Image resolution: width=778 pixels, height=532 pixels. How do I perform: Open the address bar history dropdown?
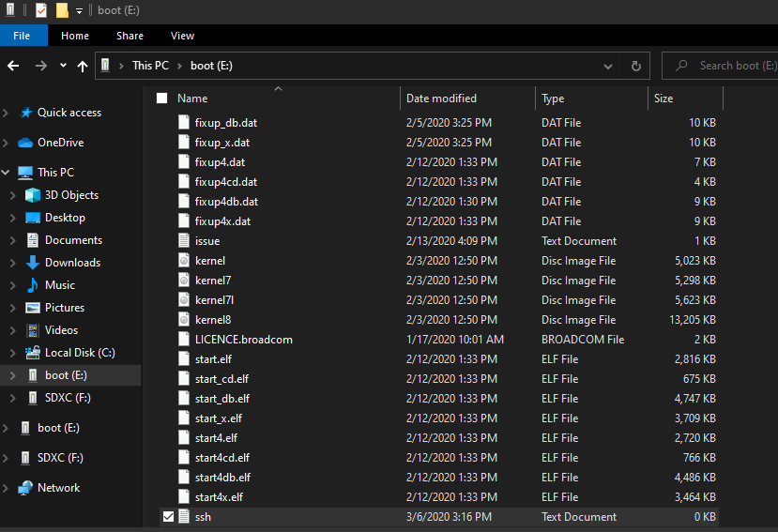click(x=608, y=66)
